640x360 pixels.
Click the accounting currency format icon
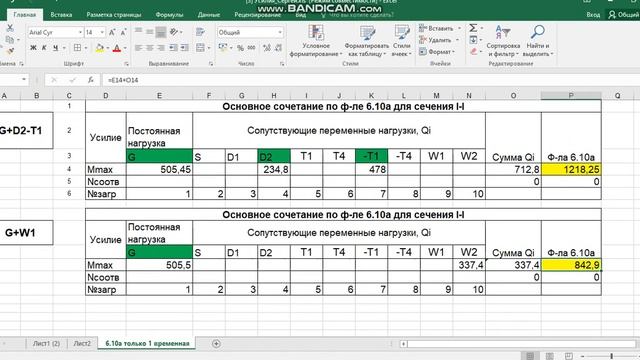click(x=223, y=48)
